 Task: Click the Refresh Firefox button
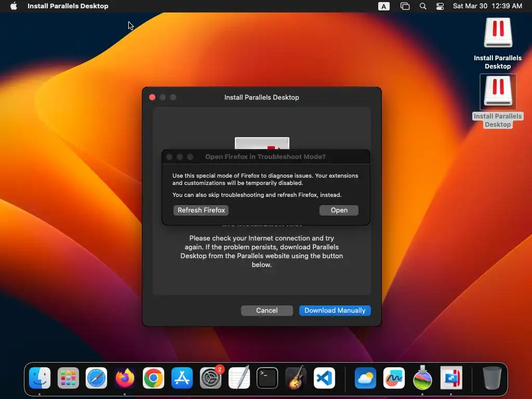[x=201, y=210]
